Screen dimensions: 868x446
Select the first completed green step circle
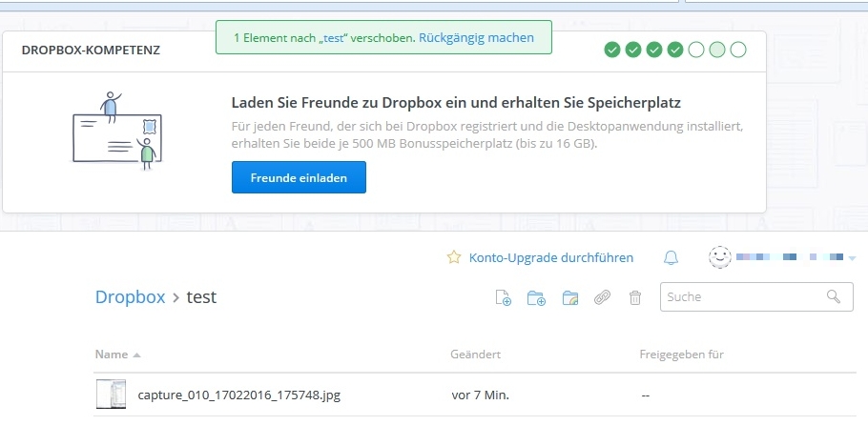(612, 50)
